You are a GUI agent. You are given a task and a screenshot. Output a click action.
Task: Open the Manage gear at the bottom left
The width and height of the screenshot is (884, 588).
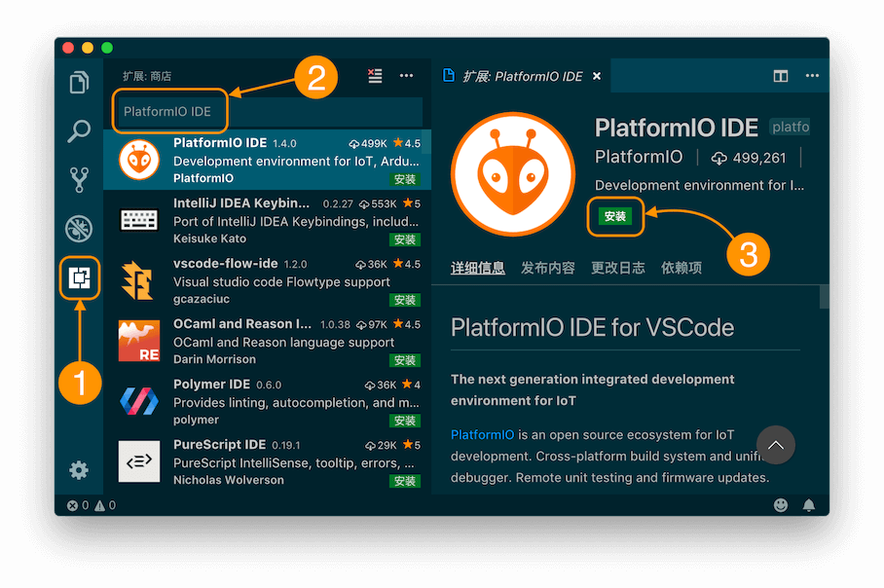(x=78, y=469)
